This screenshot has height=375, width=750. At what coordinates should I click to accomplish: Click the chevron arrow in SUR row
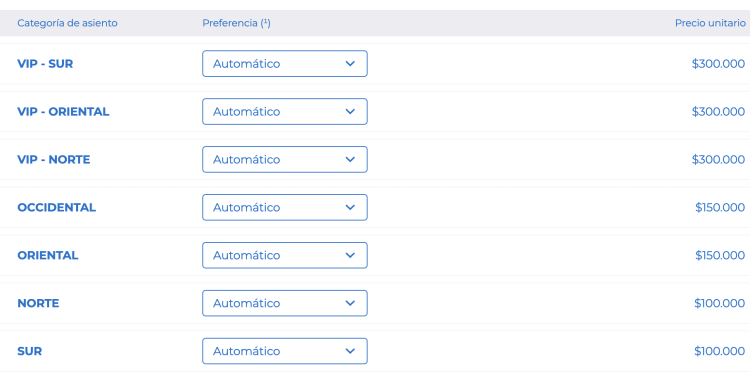tap(350, 351)
